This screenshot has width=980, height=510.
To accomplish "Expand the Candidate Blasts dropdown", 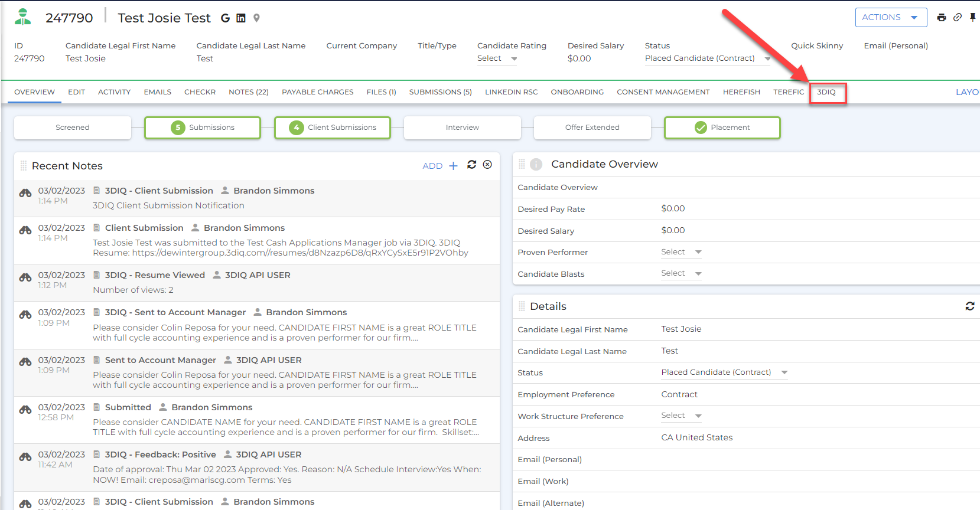I will [681, 273].
